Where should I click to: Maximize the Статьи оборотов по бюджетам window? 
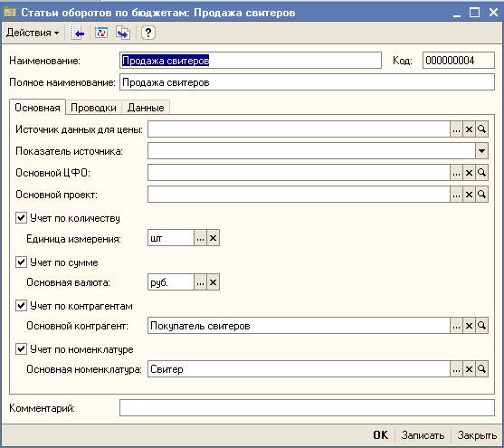tap(475, 13)
